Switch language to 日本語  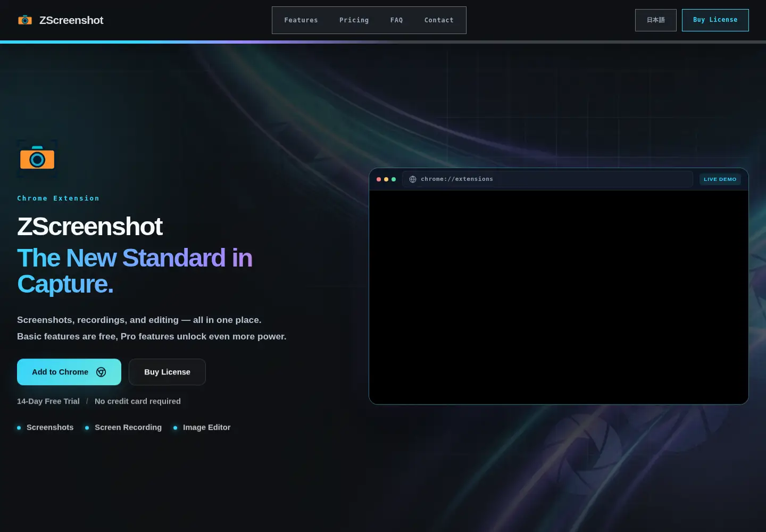[656, 20]
